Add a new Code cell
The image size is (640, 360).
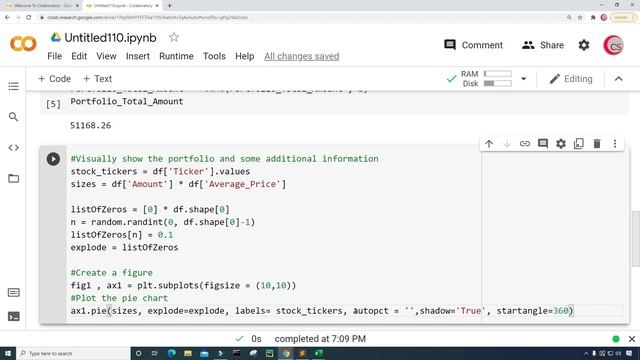[54, 79]
